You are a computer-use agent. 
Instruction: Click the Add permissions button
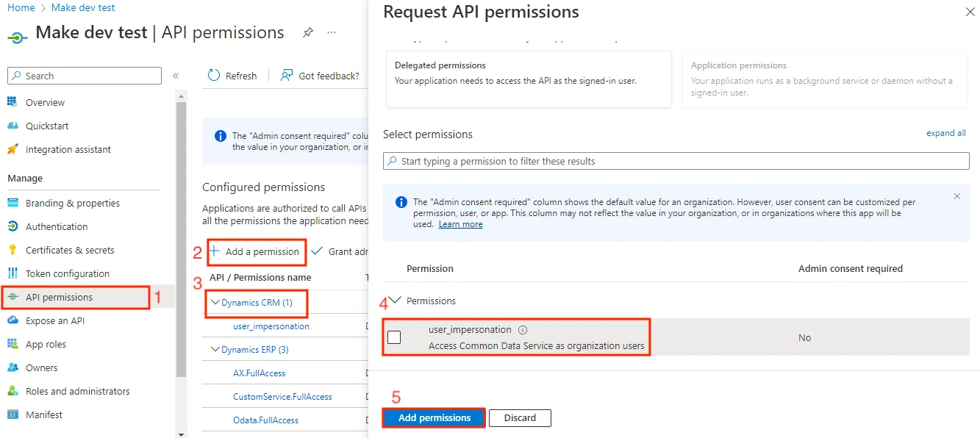pos(434,417)
